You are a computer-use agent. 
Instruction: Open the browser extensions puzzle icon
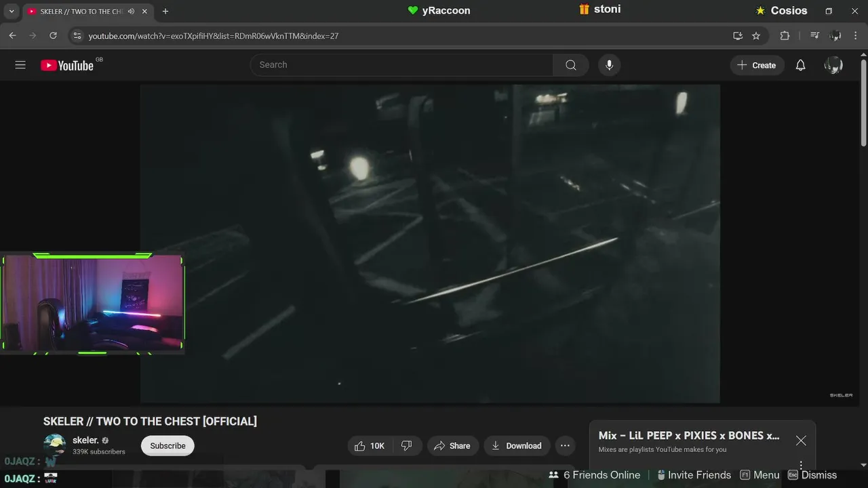point(785,36)
